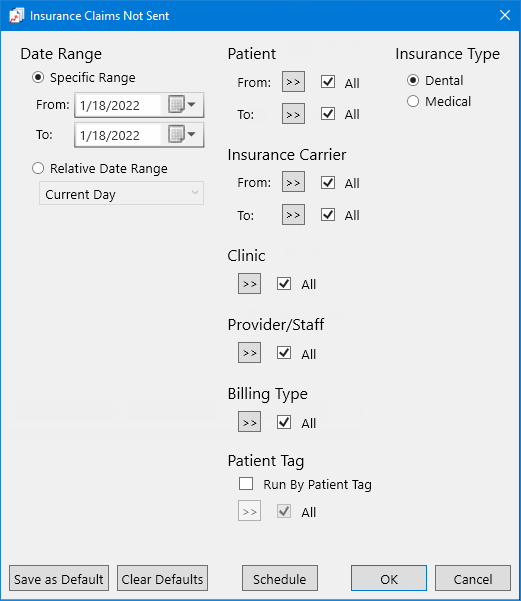This screenshot has height=601, width=521.
Task: Uncheck the Clinic All checkbox
Action: (x=284, y=284)
